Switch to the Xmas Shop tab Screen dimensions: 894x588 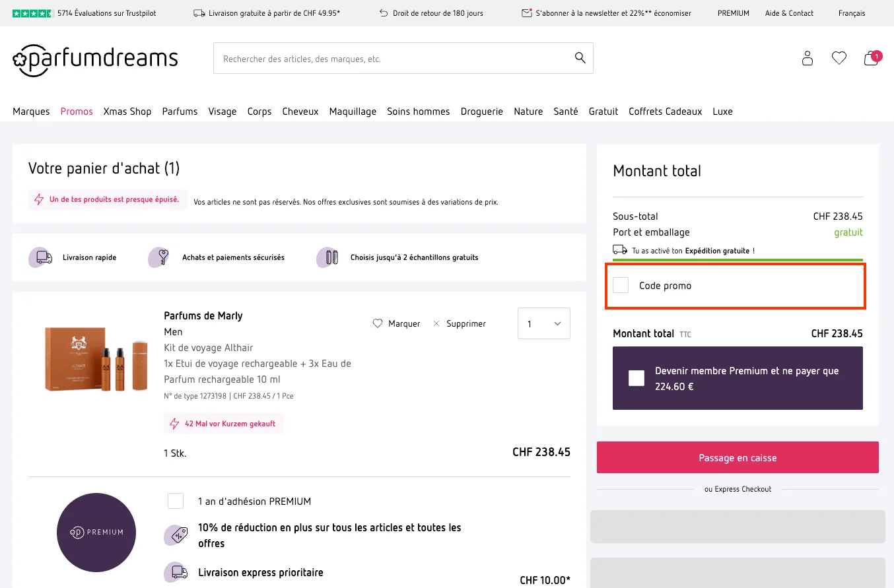pyautogui.click(x=127, y=111)
